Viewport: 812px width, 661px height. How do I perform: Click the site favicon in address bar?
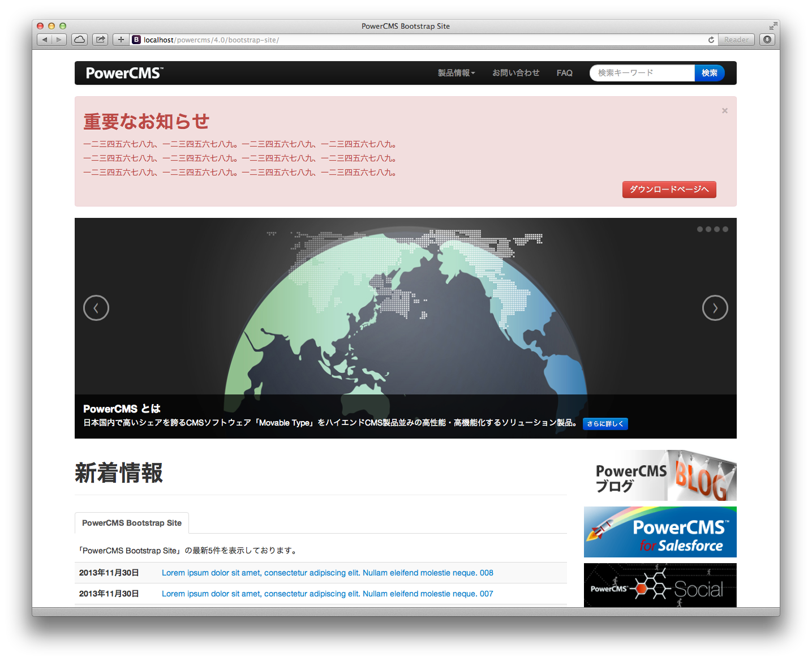136,40
